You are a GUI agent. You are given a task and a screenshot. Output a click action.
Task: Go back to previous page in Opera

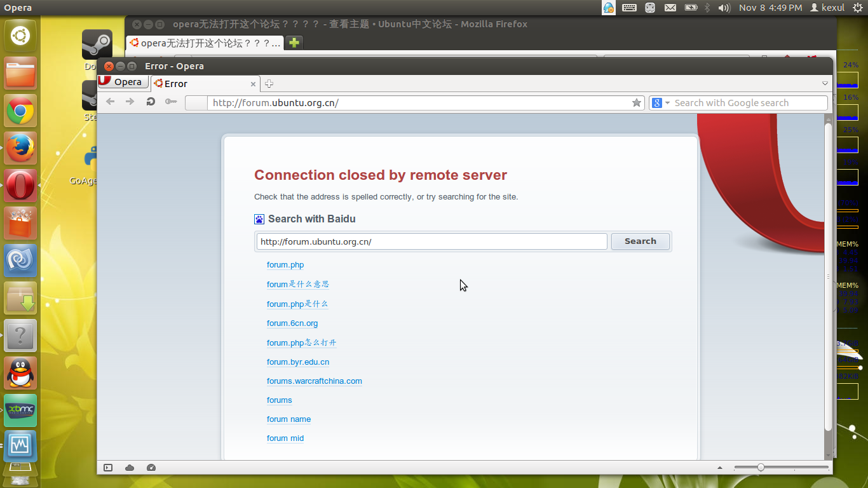111,102
